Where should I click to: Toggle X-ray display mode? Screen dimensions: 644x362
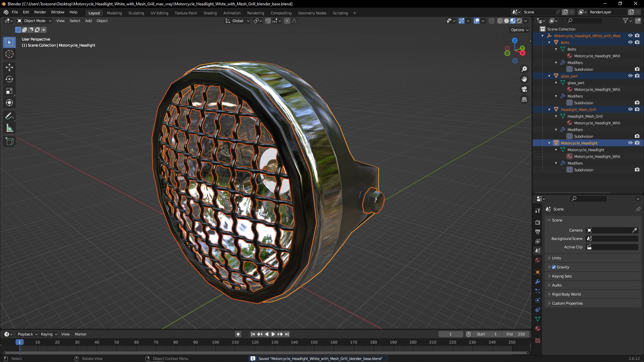[492, 21]
